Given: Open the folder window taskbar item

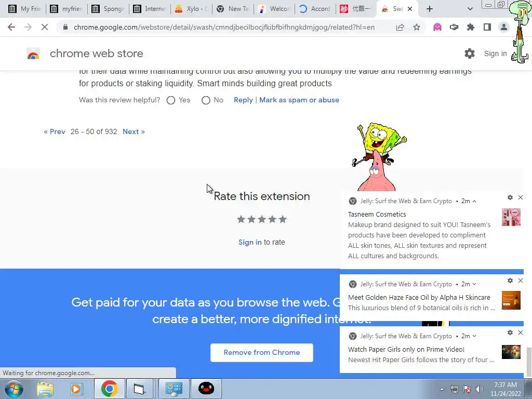Looking at the screenshot, I should pos(139,389).
